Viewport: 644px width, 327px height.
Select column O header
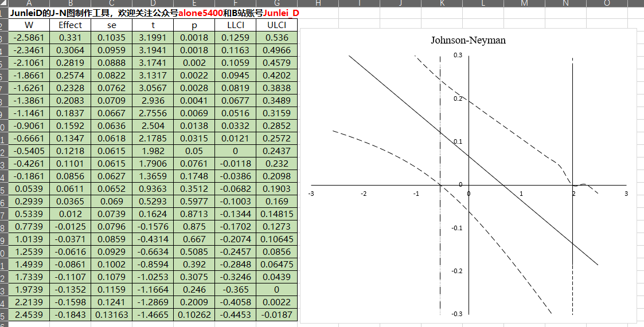coord(607,3)
